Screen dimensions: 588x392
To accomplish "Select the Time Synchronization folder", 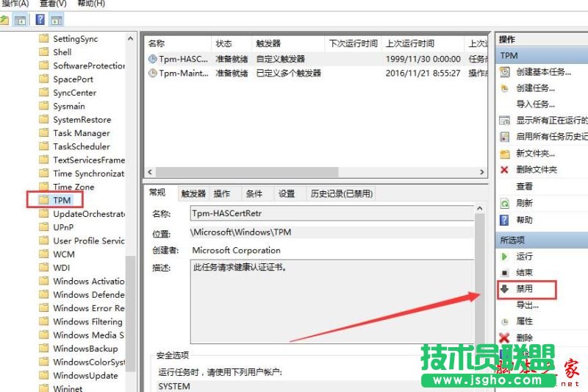I will click(88, 174).
